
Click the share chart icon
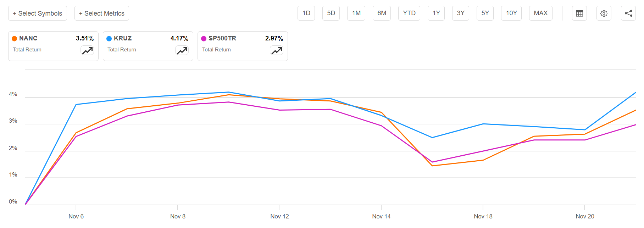[628, 13]
